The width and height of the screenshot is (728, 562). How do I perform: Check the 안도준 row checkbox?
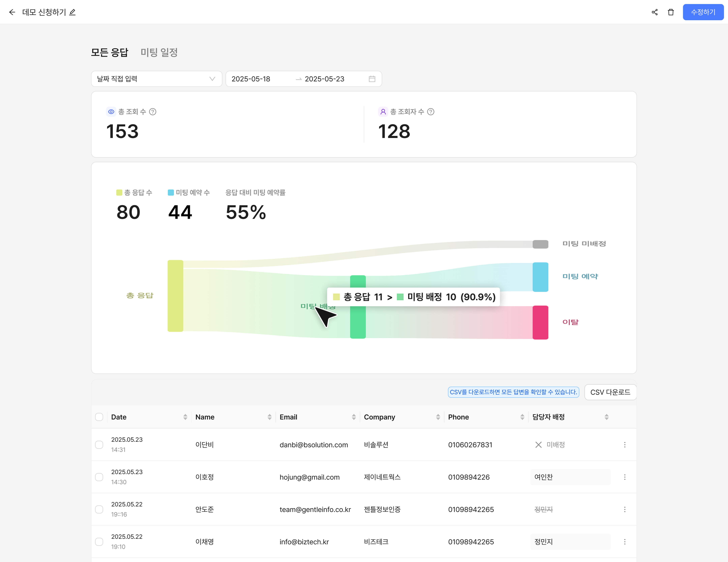pyautogui.click(x=99, y=509)
